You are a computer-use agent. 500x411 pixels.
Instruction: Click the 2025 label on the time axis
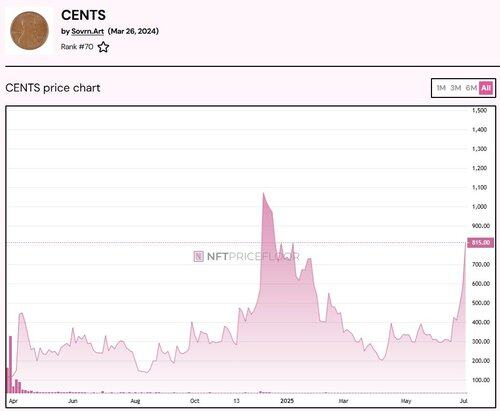(287, 400)
